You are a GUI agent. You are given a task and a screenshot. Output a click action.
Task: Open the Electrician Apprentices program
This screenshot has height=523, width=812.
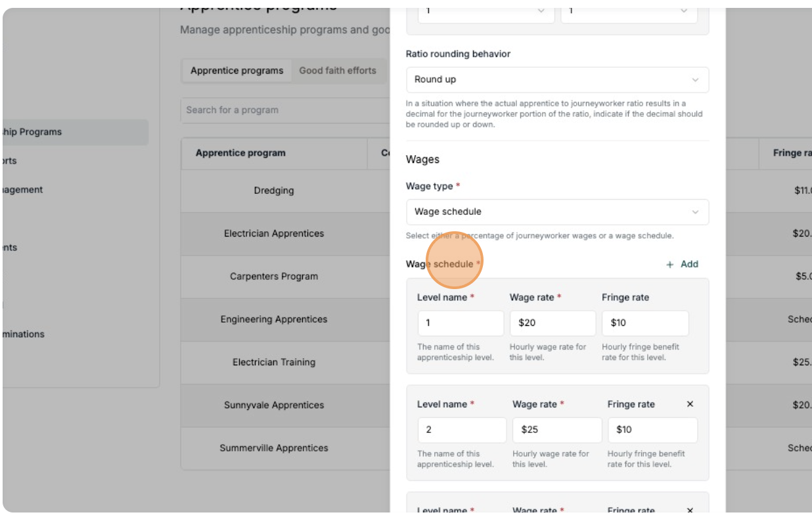click(274, 234)
